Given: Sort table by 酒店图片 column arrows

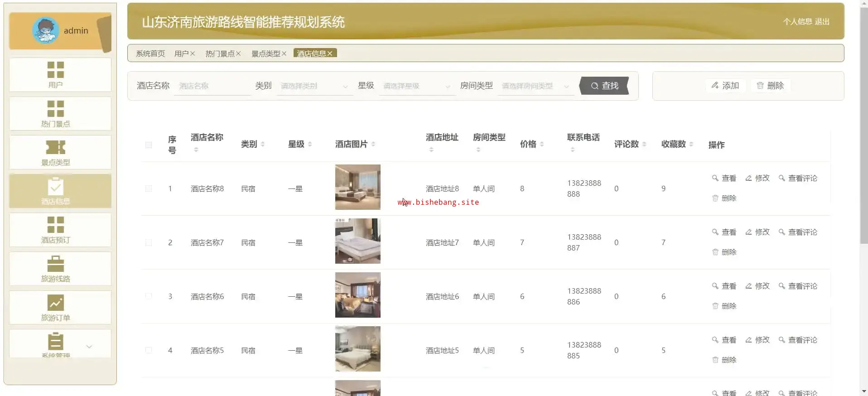Looking at the screenshot, I should (373, 144).
